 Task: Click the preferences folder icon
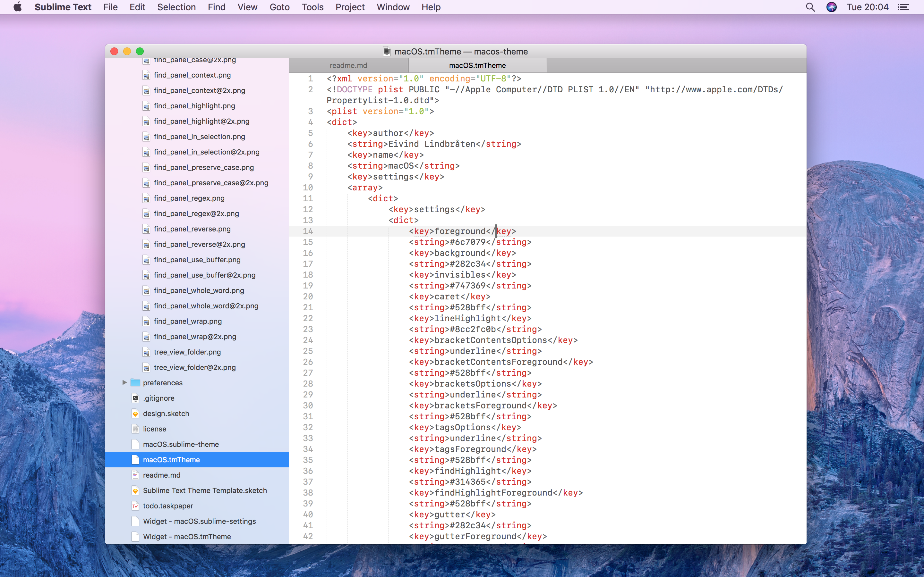point(135,383)
